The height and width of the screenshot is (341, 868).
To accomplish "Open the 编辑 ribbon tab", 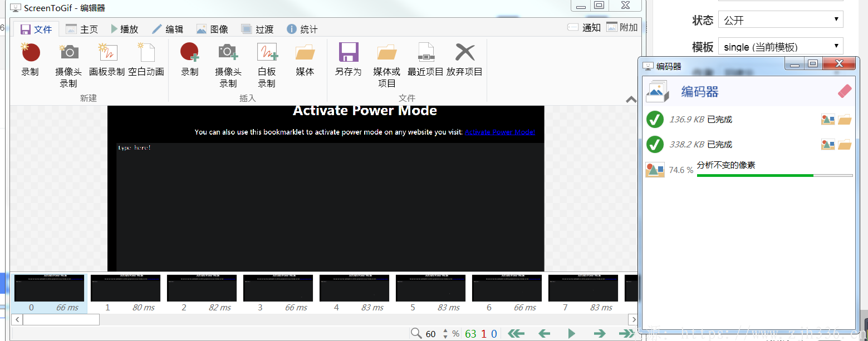I will point(168,29).
